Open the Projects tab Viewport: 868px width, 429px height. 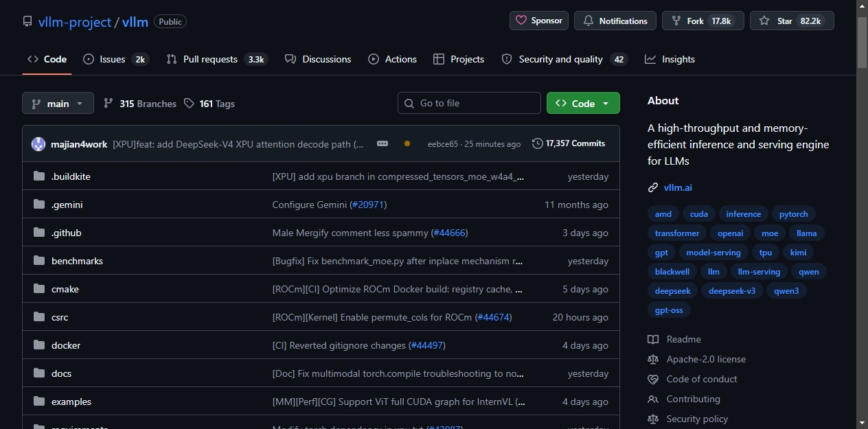coord(459,59)
